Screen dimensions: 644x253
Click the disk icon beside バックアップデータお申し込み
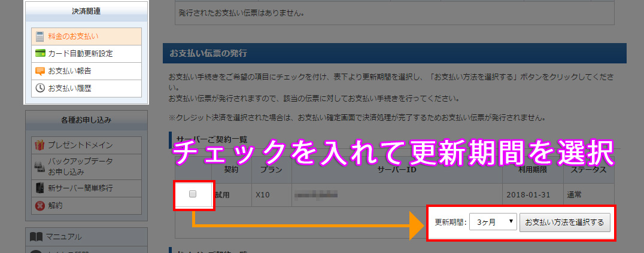point(40,166)
